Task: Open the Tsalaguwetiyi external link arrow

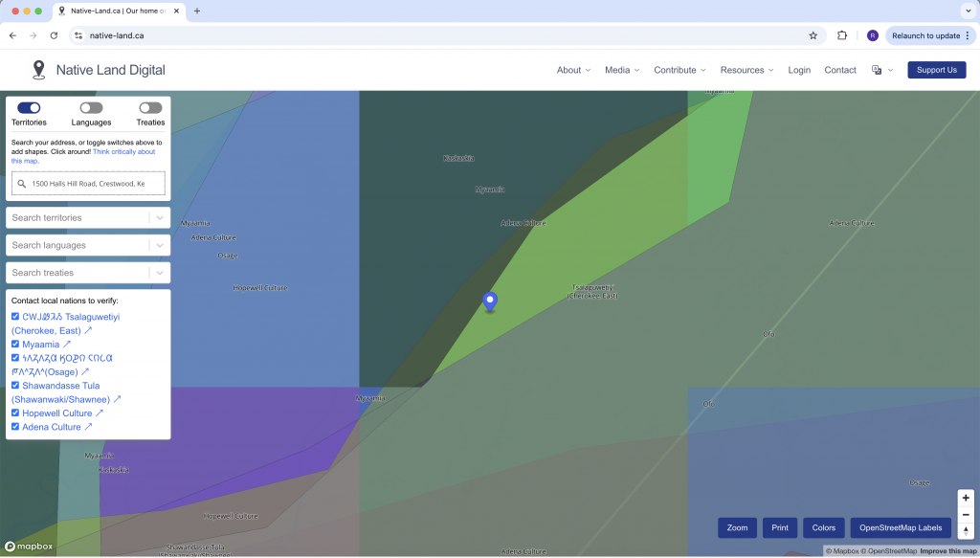Action: pos(88,330)
